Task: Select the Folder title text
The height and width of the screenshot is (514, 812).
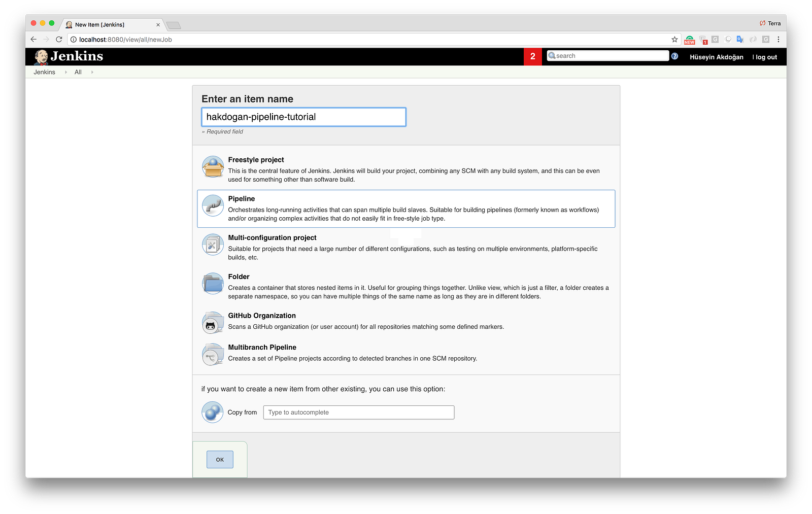Action: (x=239, y=277)
